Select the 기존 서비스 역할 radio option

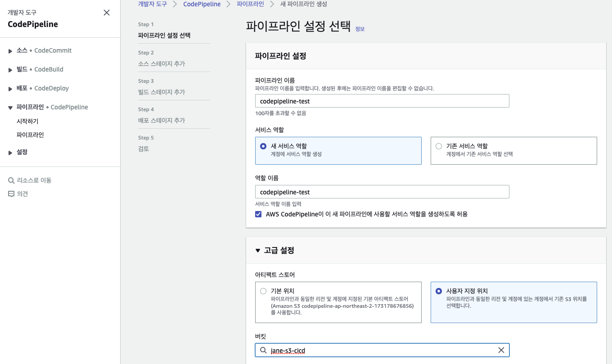tap(439, 146)
